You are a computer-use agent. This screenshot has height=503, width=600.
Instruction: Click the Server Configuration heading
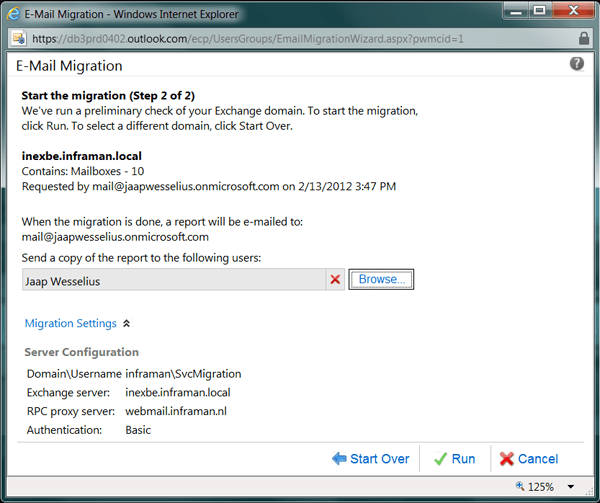pyautogui.click(x=82, y=352)
